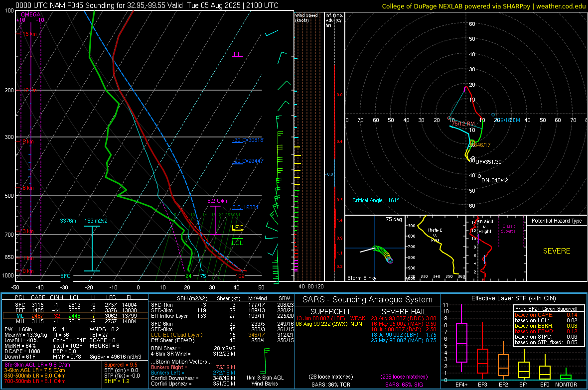Click the SigSvr = 49616 m3/s3 value

(116, 357)
